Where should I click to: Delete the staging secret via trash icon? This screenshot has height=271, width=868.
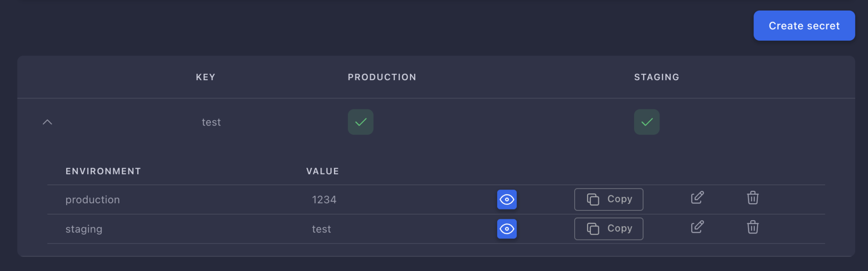(x=753, y=227)
